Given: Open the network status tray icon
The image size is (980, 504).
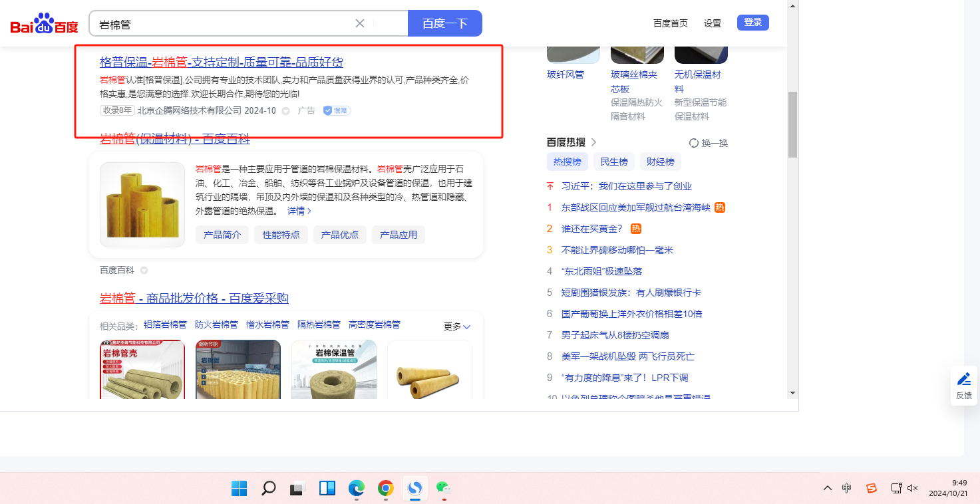Looking at the screenshot, I should click(x=896, y=488).
